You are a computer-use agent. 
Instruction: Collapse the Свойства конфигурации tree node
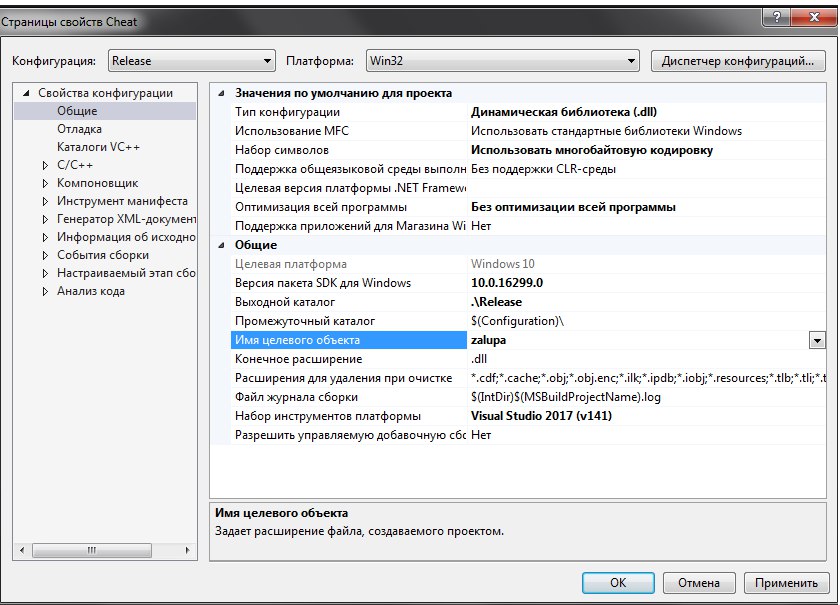tap(26, 93)
